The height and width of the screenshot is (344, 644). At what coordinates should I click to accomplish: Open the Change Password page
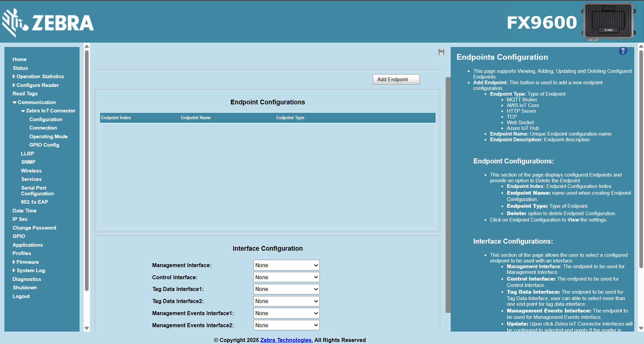35,228
